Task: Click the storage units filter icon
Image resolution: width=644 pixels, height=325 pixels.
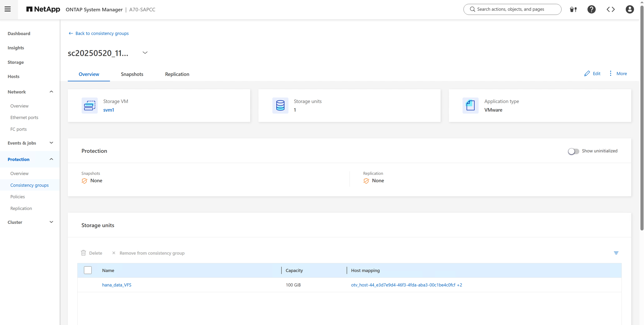Action: coord(616,253)
